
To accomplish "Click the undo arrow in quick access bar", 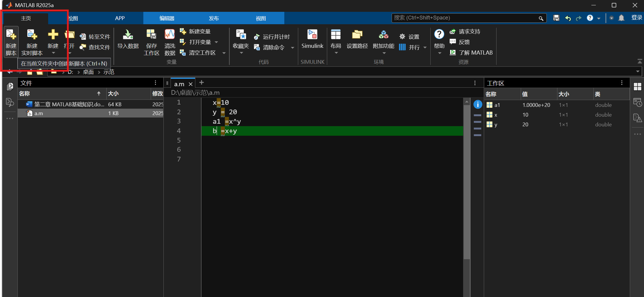I will click(568, 18).
